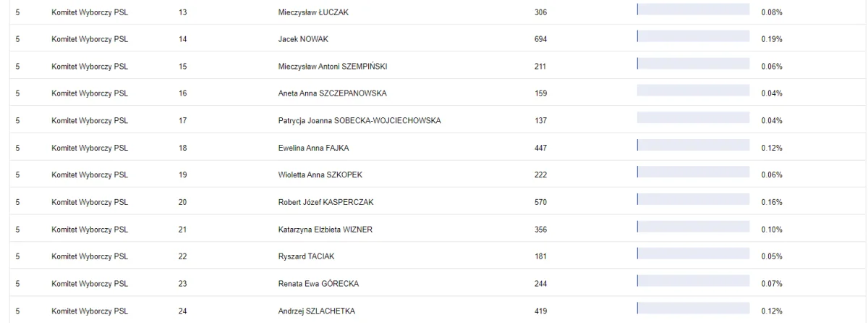Click Robert Józef KASPERCZAK entry
The height and width of the screenshot is (323, 868).
pos(326,204)
